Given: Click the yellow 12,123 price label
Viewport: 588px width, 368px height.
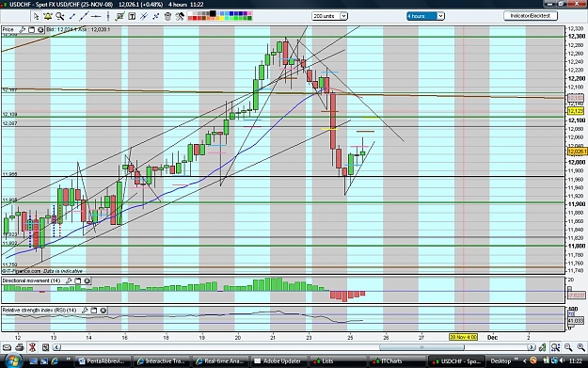Looking at the screenshot, I should [576, 111].
